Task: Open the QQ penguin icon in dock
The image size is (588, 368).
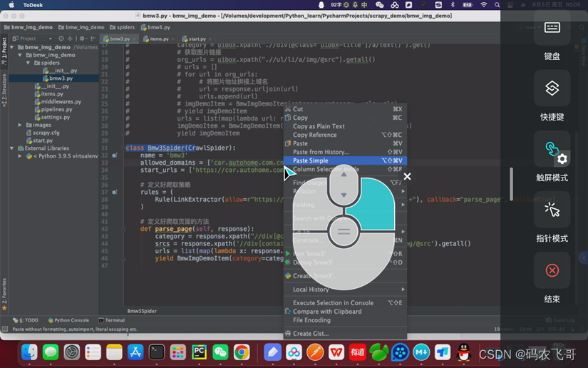Action: point(464,352)
